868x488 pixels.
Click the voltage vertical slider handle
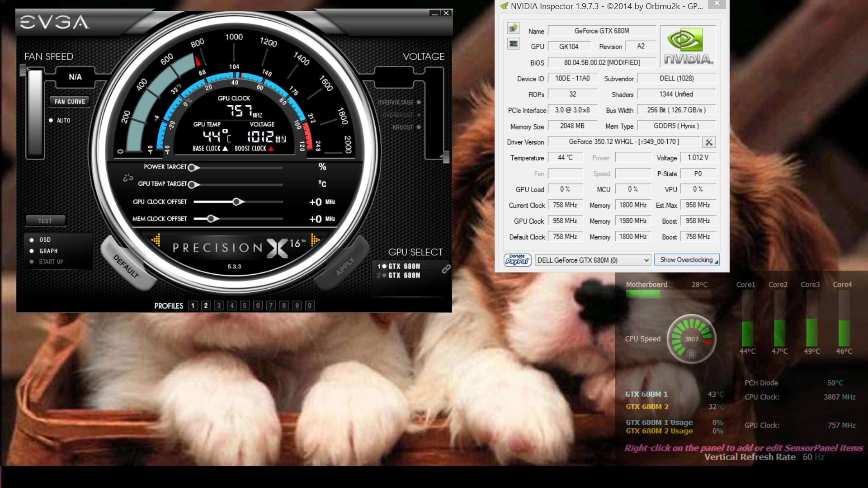coord(446,157)
